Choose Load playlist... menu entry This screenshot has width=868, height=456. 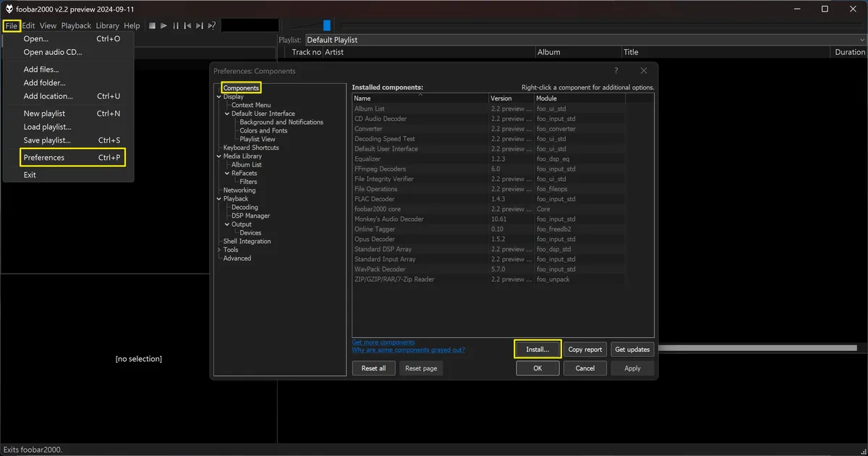(x=69, y=127)
